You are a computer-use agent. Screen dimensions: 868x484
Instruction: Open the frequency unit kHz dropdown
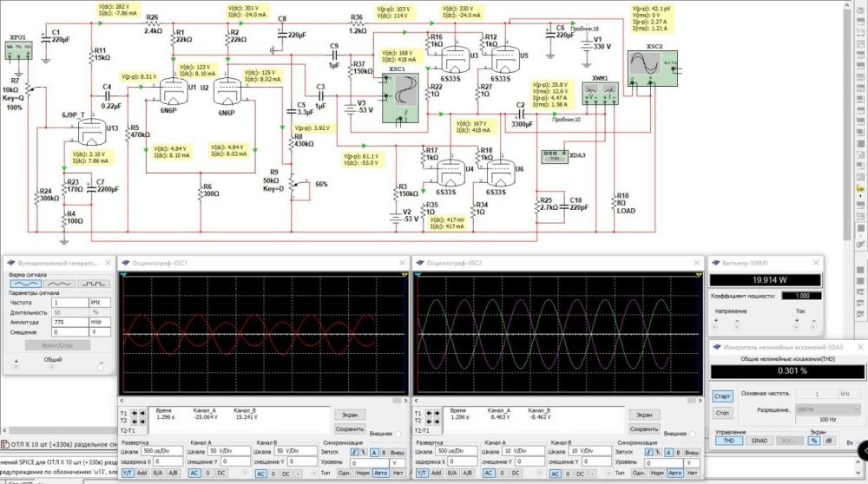[x=101, y=302]
